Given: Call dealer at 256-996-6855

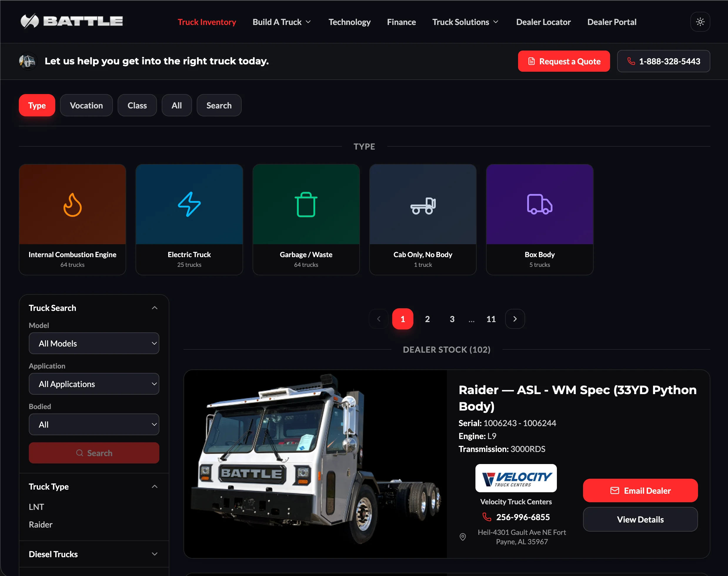Looking at the screenshot, I should coord(516,517).
